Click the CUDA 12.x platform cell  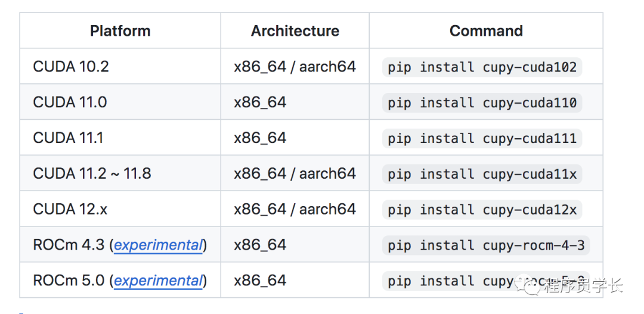[70, 209]
